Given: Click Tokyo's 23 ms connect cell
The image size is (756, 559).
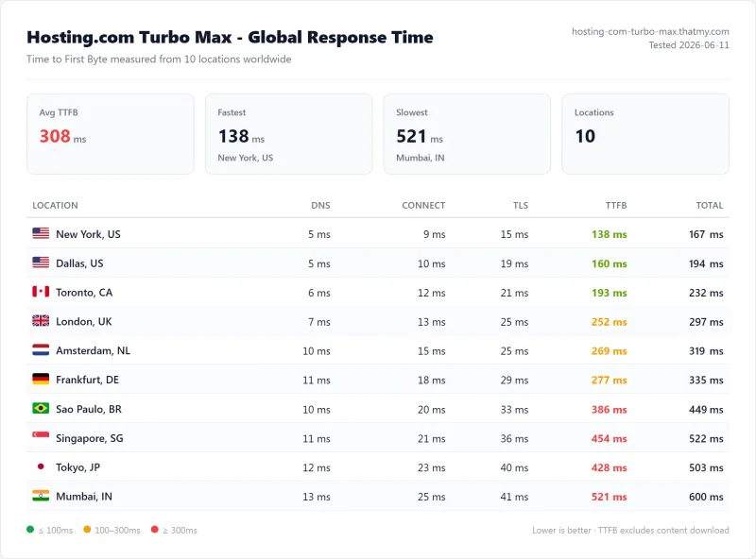Looking at the screenshot, I should pyautogui.click(x=432, y=467).
